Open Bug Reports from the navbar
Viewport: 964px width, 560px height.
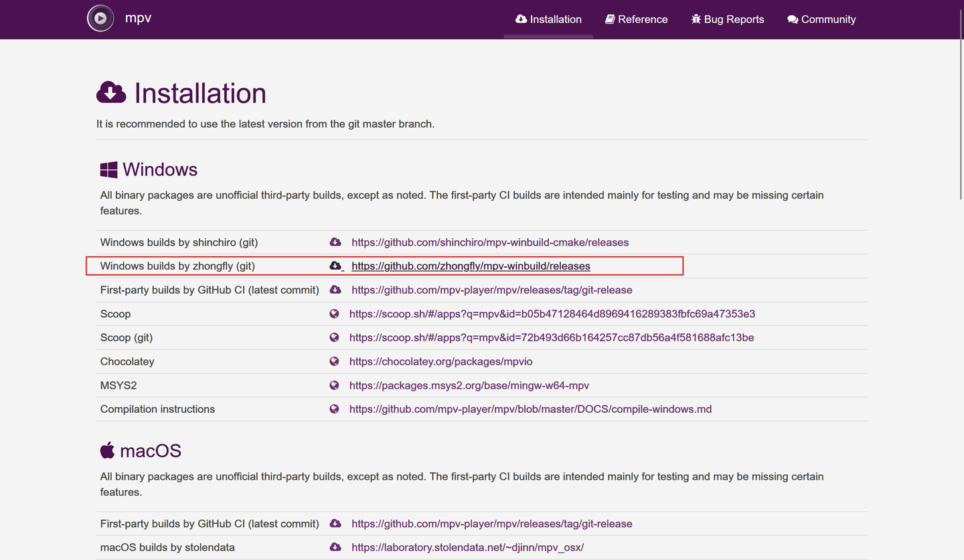[728, 19]
